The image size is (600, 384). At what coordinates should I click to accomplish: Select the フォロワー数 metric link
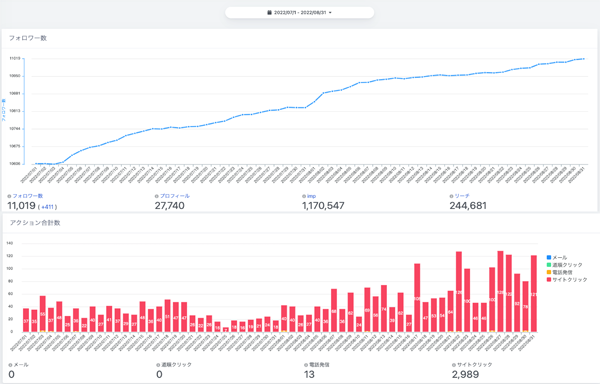(28, 196)
